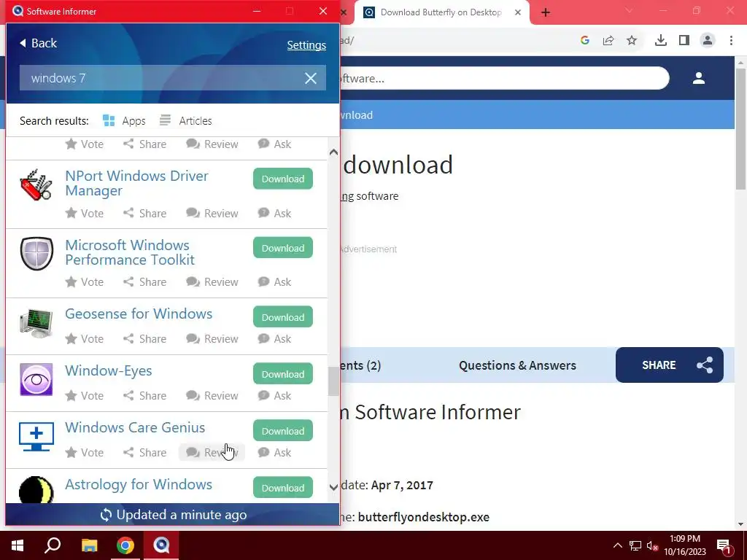747x560 pixels.
Task: Open Windows Start menu
Action: tap(18, 545)
